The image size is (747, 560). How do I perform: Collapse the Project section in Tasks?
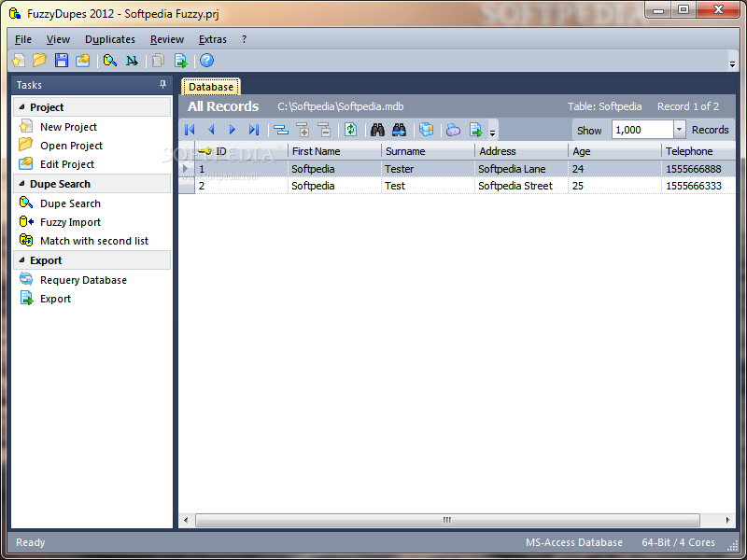coord(21,107)
